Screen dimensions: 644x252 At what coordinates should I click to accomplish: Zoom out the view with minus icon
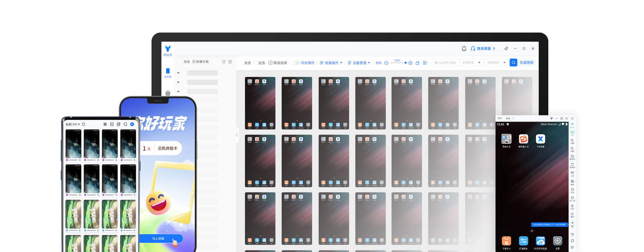pos(386,63)
